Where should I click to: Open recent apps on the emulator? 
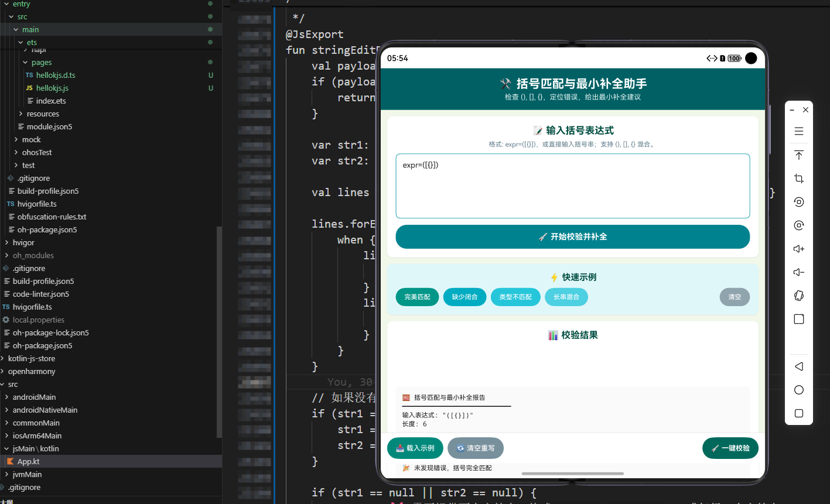[798, 413]
